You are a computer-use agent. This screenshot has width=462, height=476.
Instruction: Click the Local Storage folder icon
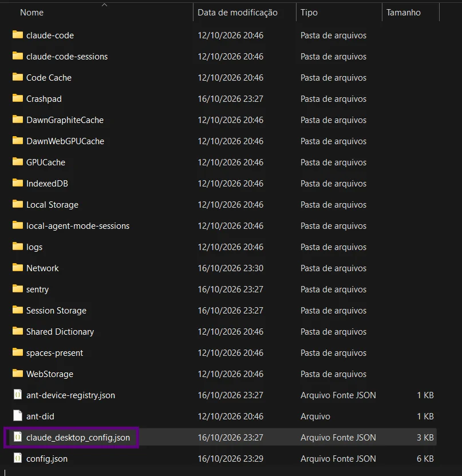click(18, 204)
